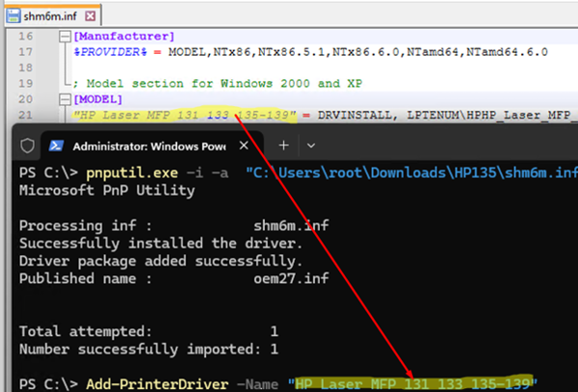Click line number 19 in the margin
This screenshot has height=392, width=578.
[26, 84]
